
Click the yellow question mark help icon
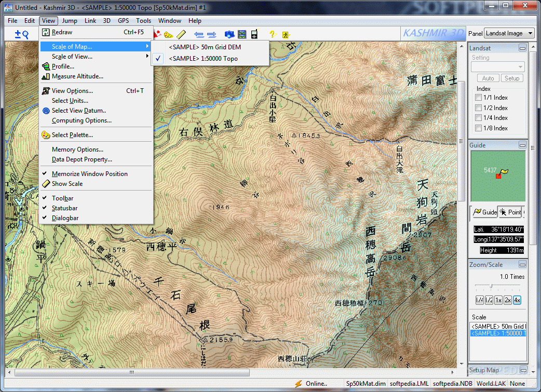point(273,34)
